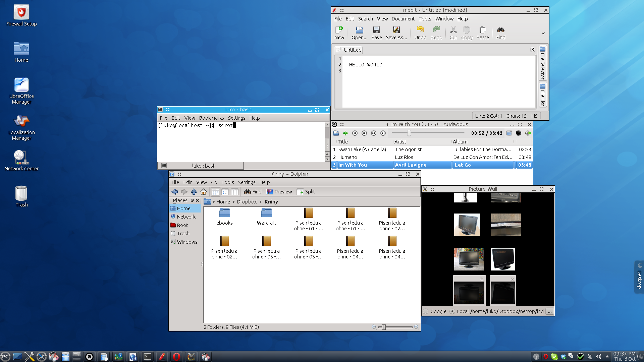This screenshot has height=362, width=644.
Task: Click the Audacious seek slider handle
Action: 409,133
